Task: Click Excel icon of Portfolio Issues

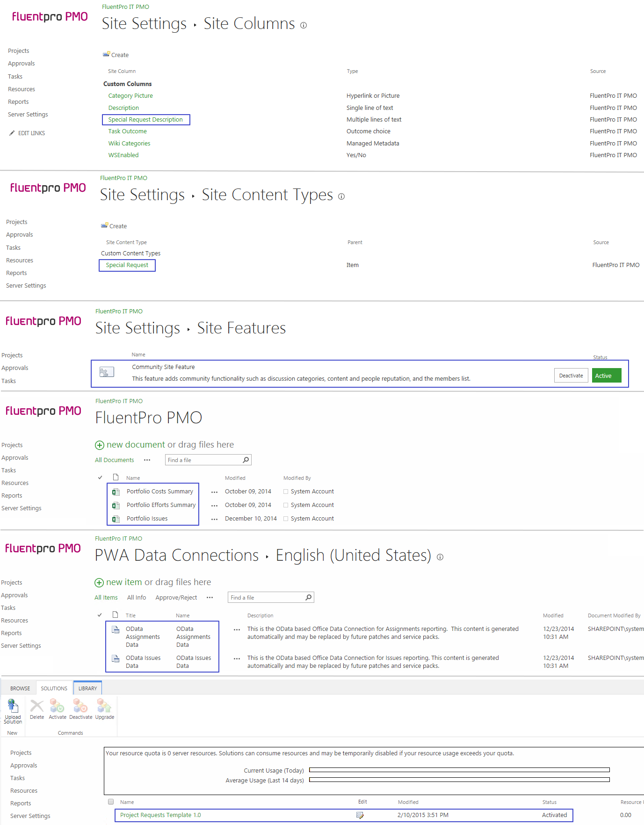Action: click(x=116, y=519)
